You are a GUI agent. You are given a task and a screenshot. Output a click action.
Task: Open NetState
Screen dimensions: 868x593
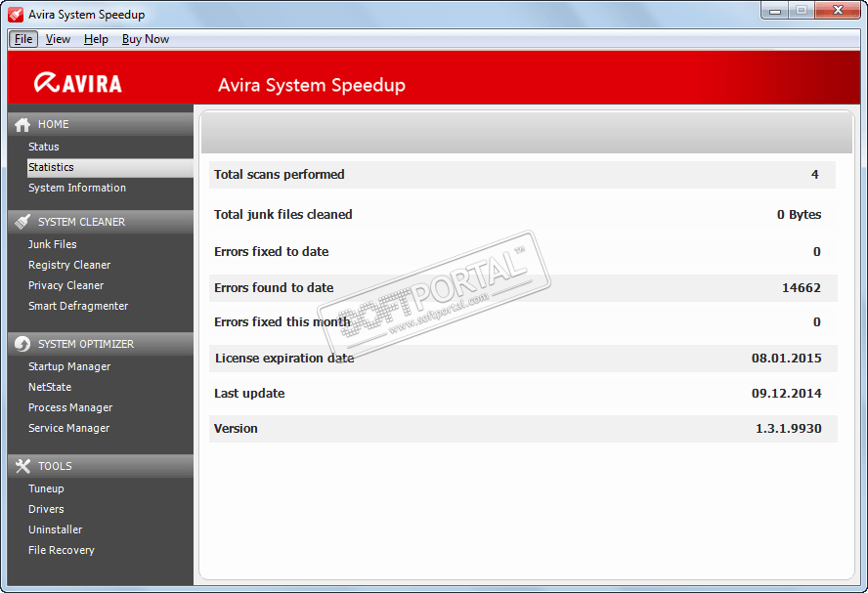click(50, 387)
